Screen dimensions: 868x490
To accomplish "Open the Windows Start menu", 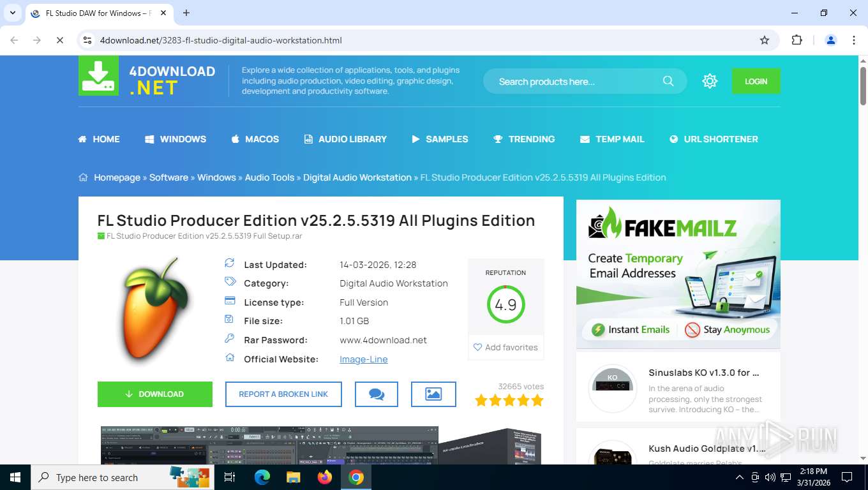I will (x=15, y=477).
